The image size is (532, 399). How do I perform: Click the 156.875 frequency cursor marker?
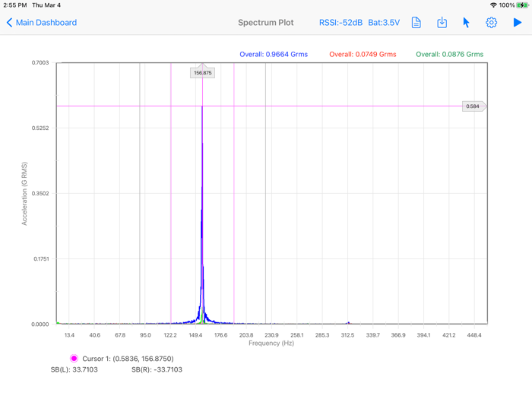click(x=203, y=72)
